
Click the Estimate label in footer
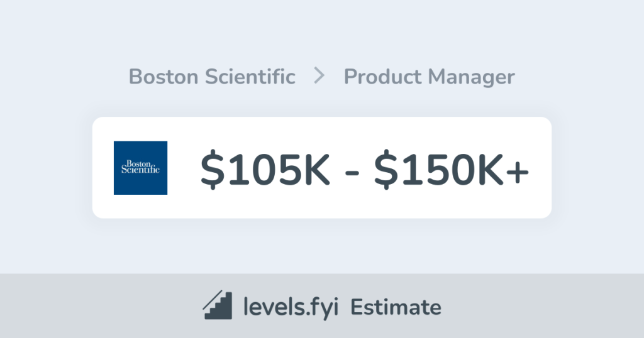(x=396, y=307)
